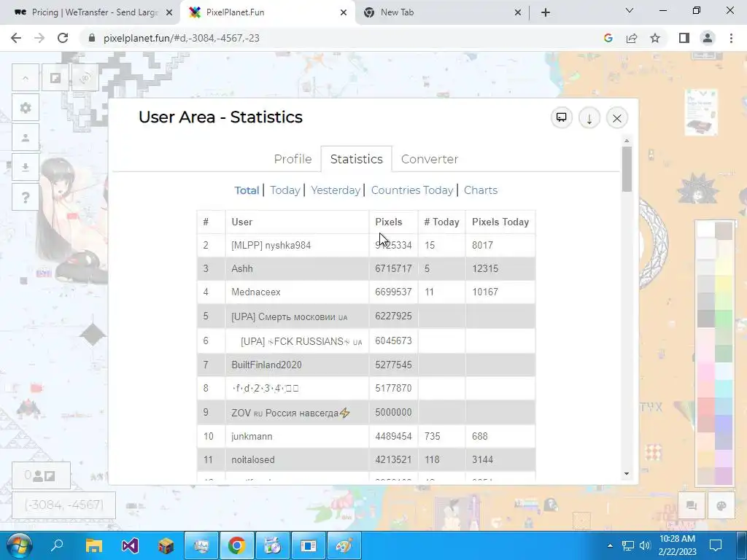The width and height of the screenshot is (747, 560).
Task: Pick the bright yellow palette swatch
Action: click(723, 285)
